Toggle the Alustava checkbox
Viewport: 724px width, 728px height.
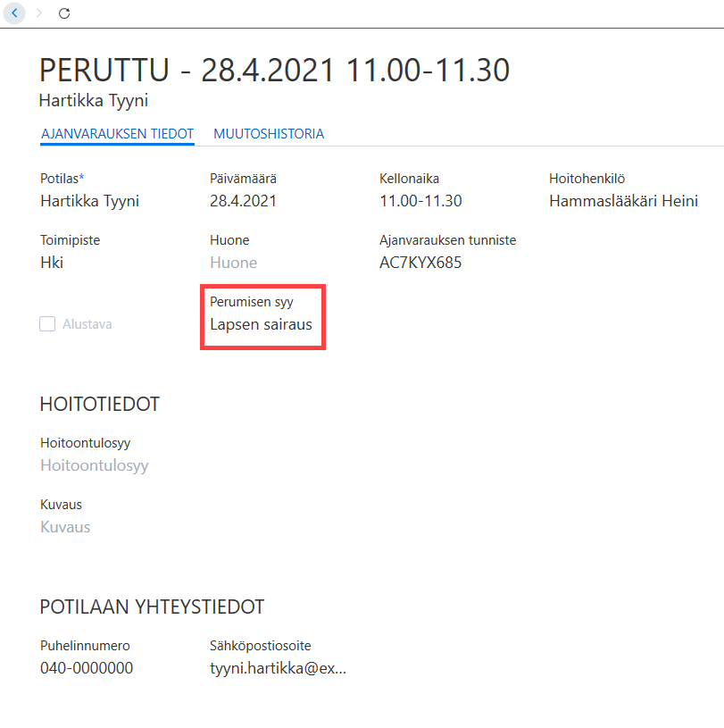47,323
